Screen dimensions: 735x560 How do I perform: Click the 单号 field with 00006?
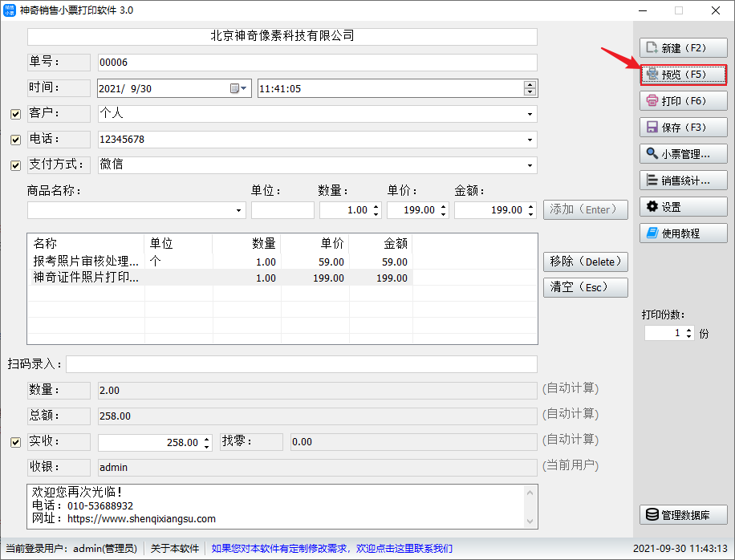click(317, 63)
